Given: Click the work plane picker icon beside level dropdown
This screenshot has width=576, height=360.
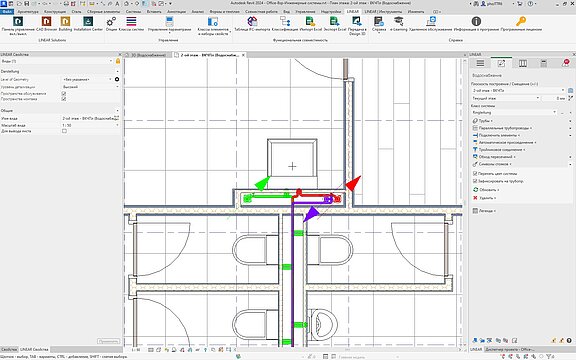Looking at the screenshot, I should tap(570, 90).
